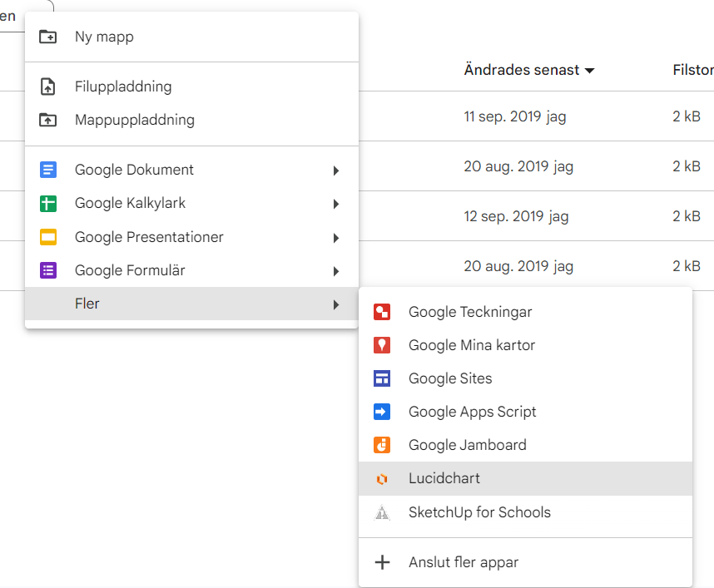Click the Ny mapp folder icon
Image resolution: width=714 pixels, height=588 pixels.
click(47, 37)
